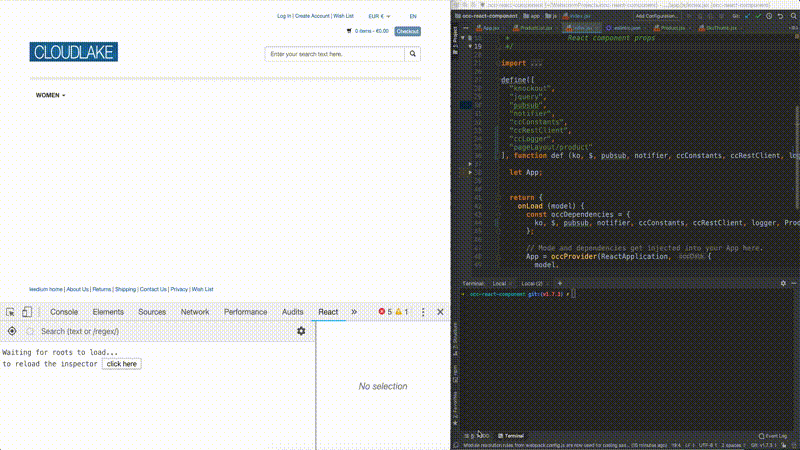Open the IDE Git history clock icon
This screenshot has height=450, width=800.
pos(769,16)
